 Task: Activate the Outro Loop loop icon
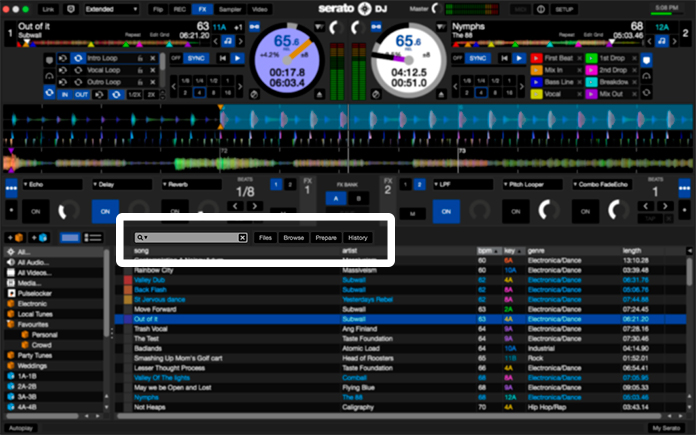78,82
